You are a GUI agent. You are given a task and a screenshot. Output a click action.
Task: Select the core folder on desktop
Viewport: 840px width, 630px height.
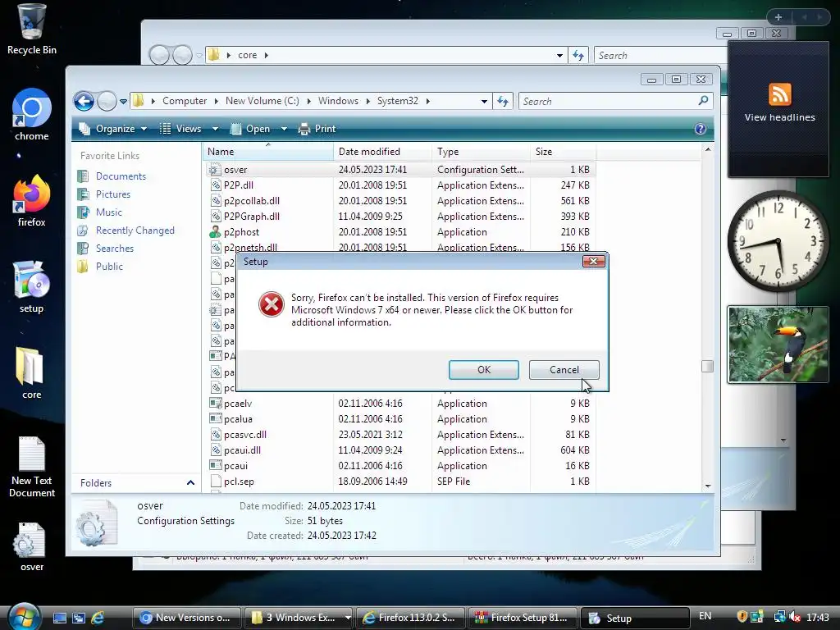[31, 373]
